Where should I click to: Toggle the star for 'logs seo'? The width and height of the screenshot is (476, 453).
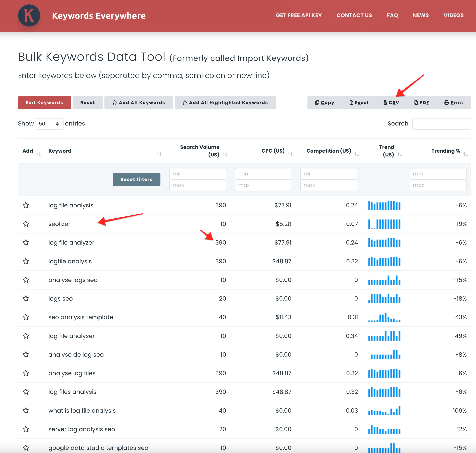(x=26, y=298)
